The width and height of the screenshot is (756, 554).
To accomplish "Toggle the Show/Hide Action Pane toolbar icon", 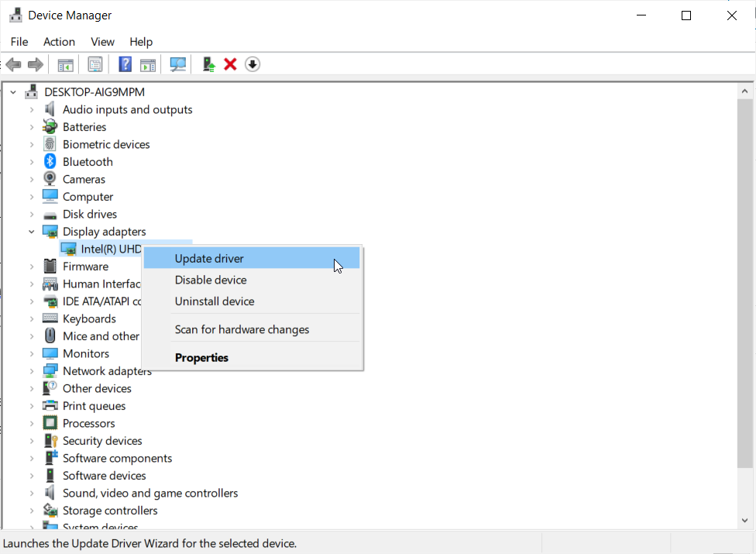I will click(x=148, y=64).
